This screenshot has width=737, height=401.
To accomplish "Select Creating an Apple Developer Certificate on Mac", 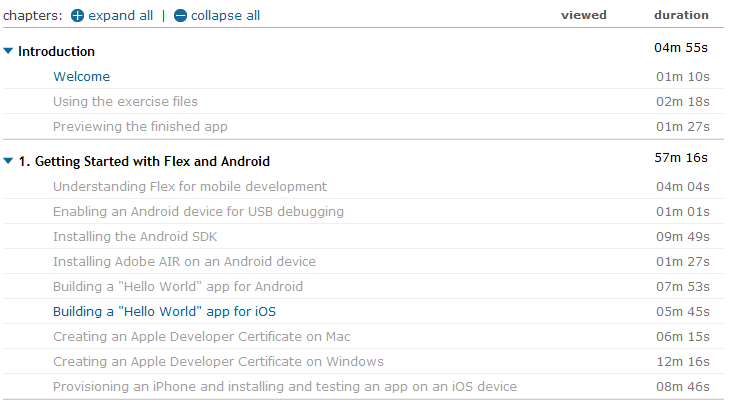I will point(201,337).
